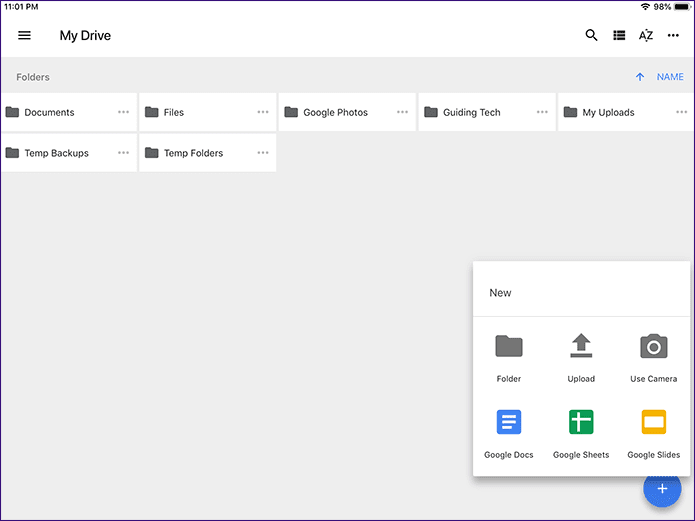Screen dimensions: 695x521
Task: Create a new Google Docs document
Action: (x=509, y=434)
